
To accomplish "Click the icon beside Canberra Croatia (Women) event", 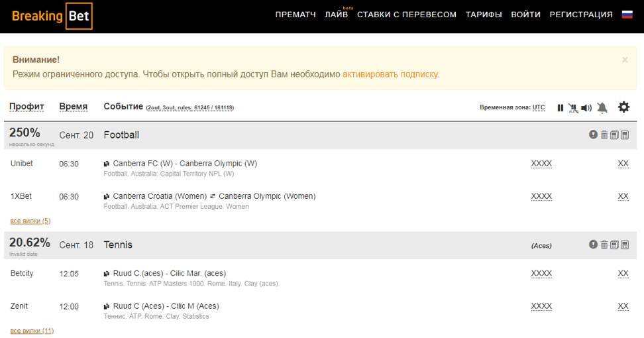I will pyautogui.click(x=107, y=197).
